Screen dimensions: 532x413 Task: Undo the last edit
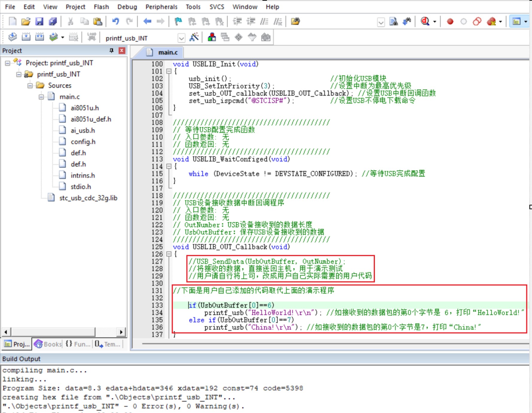click(x=115, y=22)
